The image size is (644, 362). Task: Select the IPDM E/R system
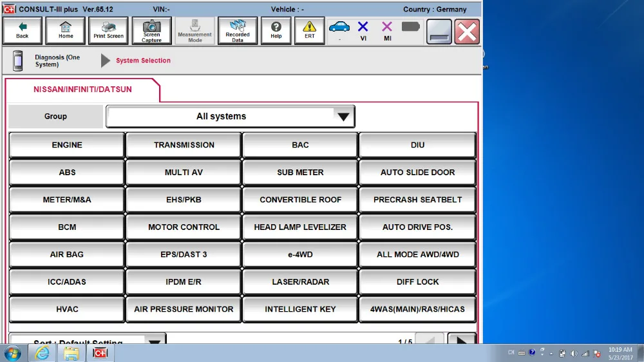tap(184, 282)
